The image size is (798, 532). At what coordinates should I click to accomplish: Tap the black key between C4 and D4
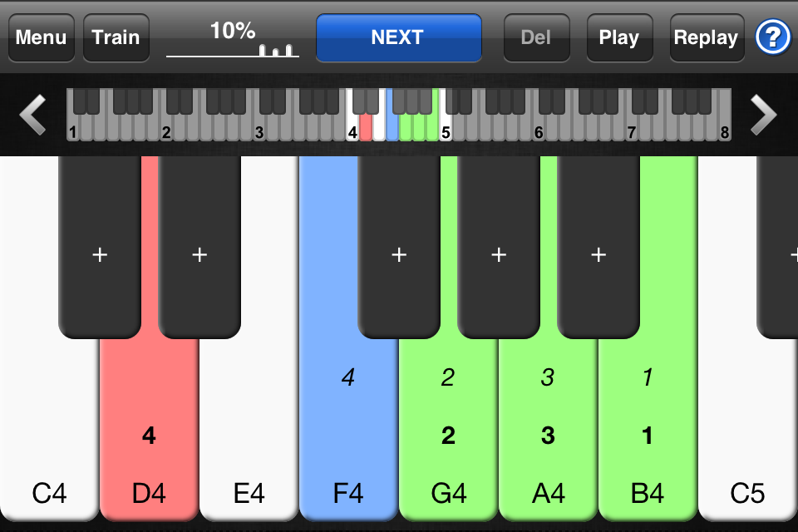(100, 247)
